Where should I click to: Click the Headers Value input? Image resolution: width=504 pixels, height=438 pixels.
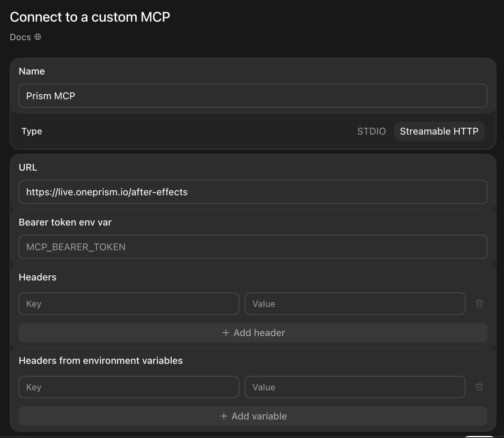click(355, 304)
